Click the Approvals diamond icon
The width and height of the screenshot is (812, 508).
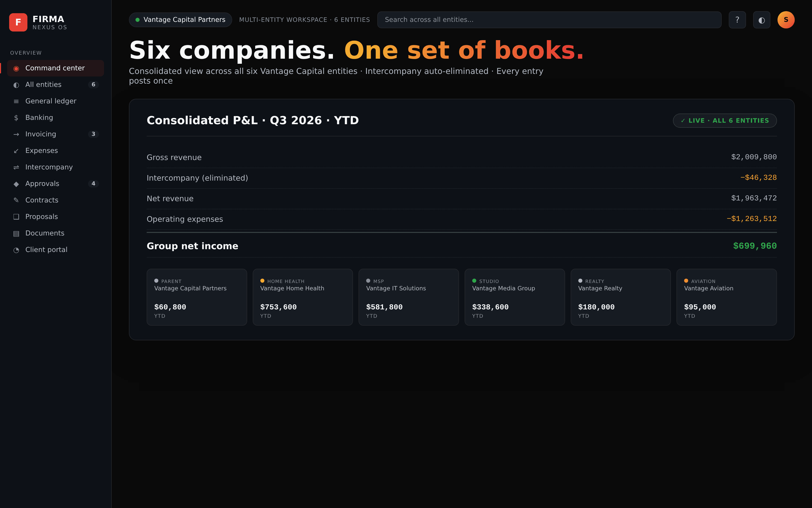tap(16, 184)
